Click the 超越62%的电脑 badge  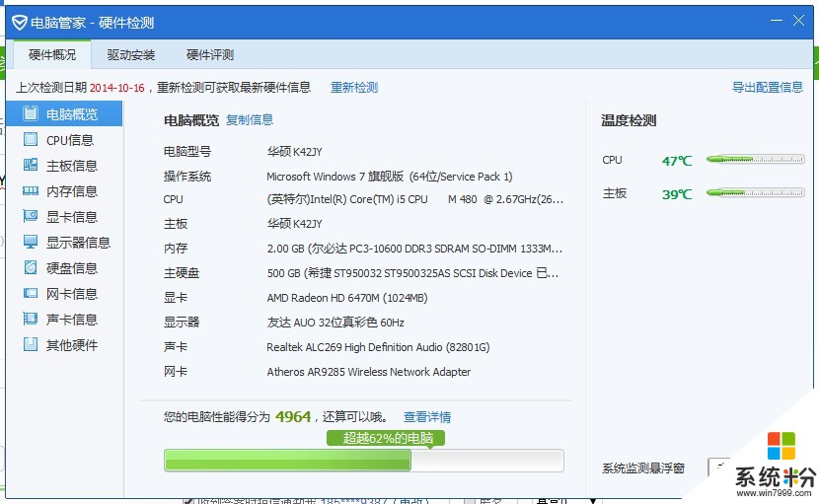[x=386, y=438]
